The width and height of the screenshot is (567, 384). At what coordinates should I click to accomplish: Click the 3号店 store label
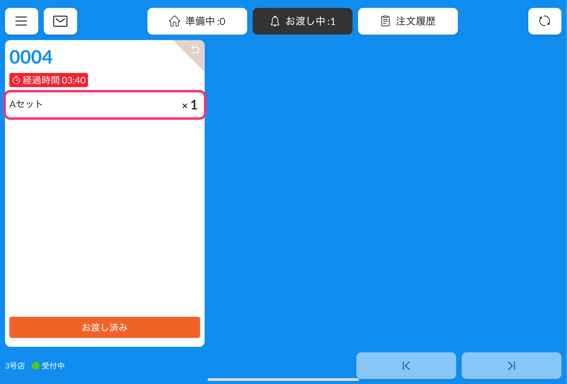pyautogui.click(x=15, y=366)
